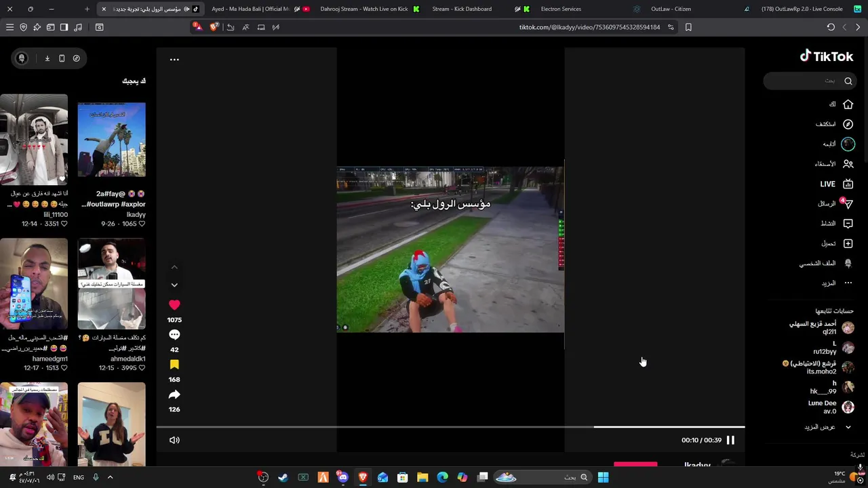Screen dimensions: 868x488
Task: Open followed account its.moho2
Action: click(x=818, y=367)
